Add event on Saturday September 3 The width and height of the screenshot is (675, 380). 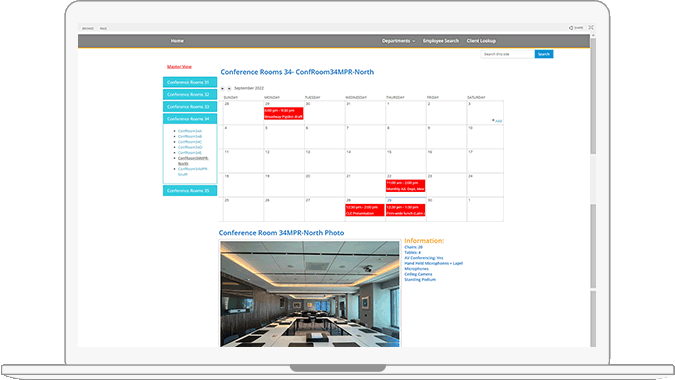coord(497,121)
